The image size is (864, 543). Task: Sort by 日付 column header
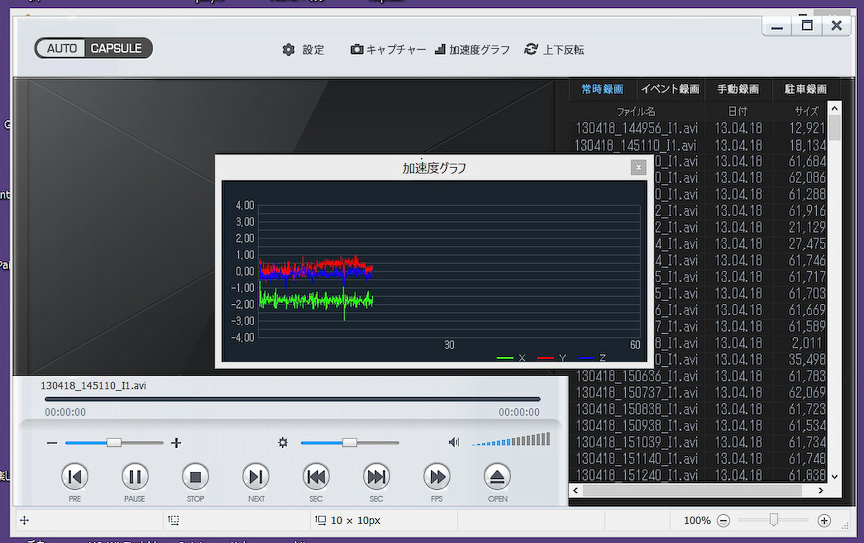737,111
